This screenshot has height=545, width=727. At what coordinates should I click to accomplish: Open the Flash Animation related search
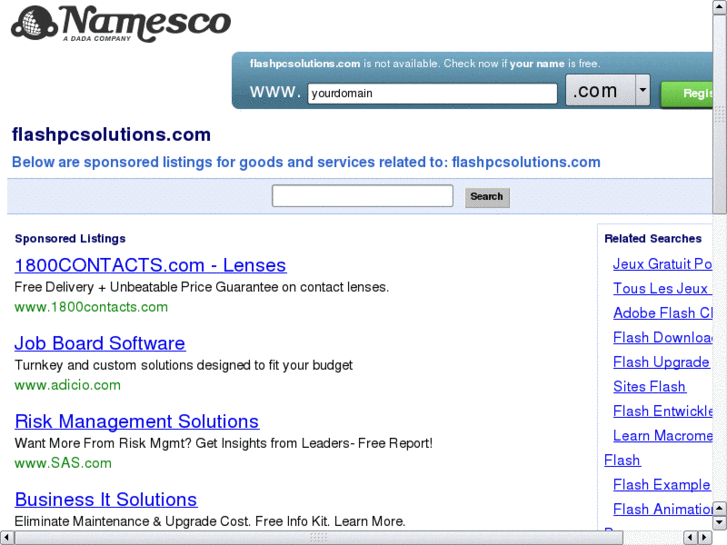tap(663, 510)
